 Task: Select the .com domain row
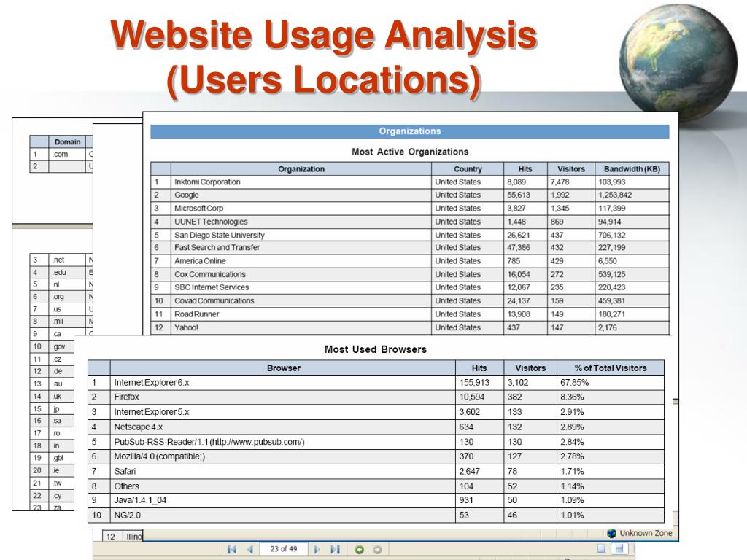[x=61, y=155]
